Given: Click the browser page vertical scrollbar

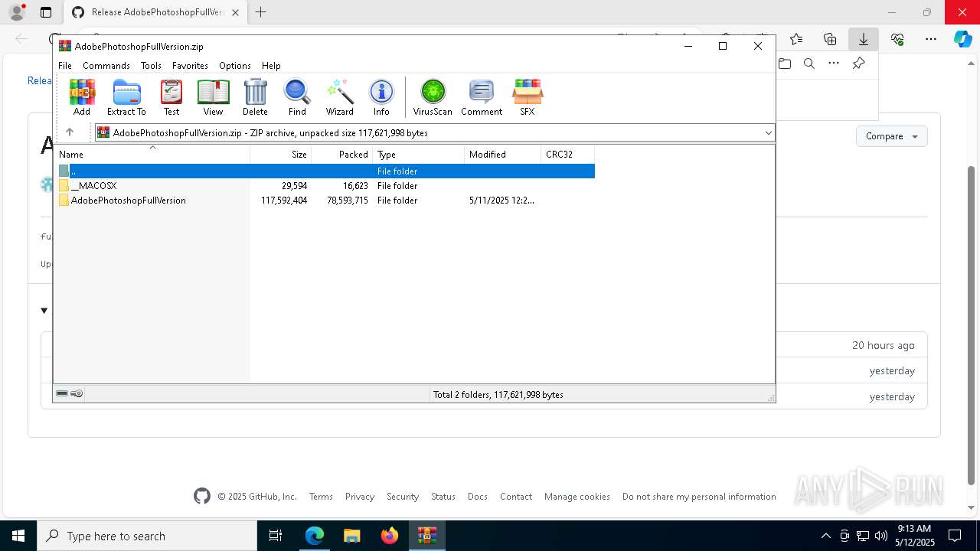Looking at the screenshot, I should pyautogui.click(x=972, y=324).
